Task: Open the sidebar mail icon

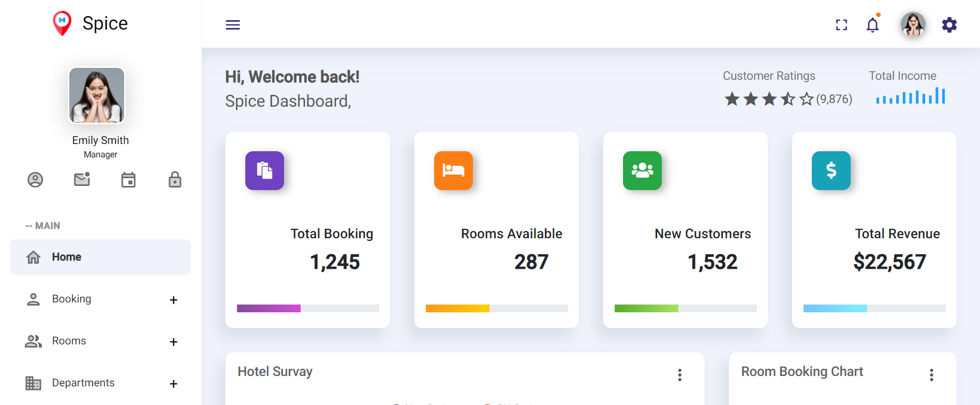Action: (82, 179)
